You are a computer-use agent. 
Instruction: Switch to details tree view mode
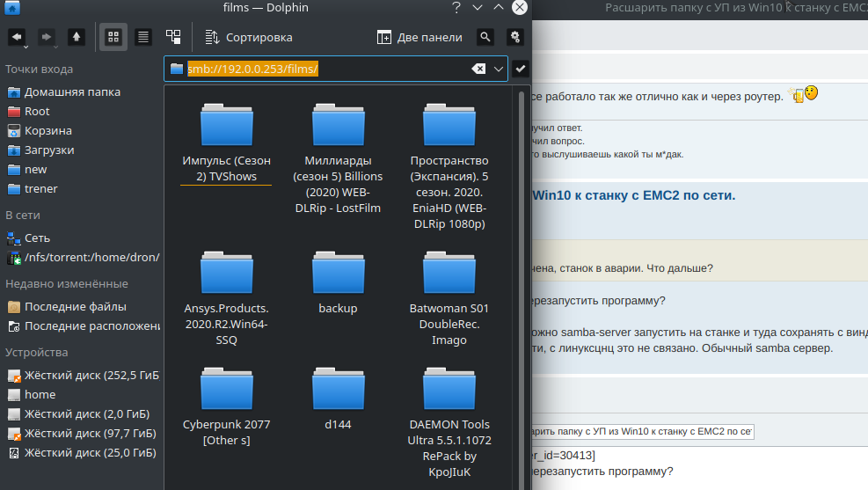point(173,37)
